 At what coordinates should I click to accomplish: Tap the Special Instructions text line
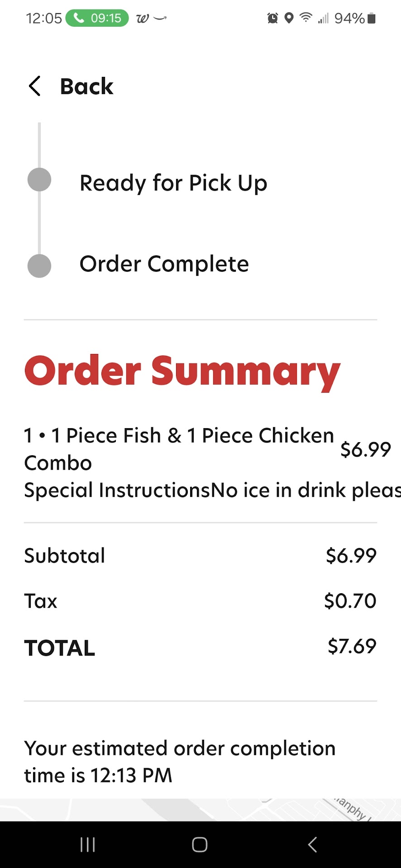point(212,491)
